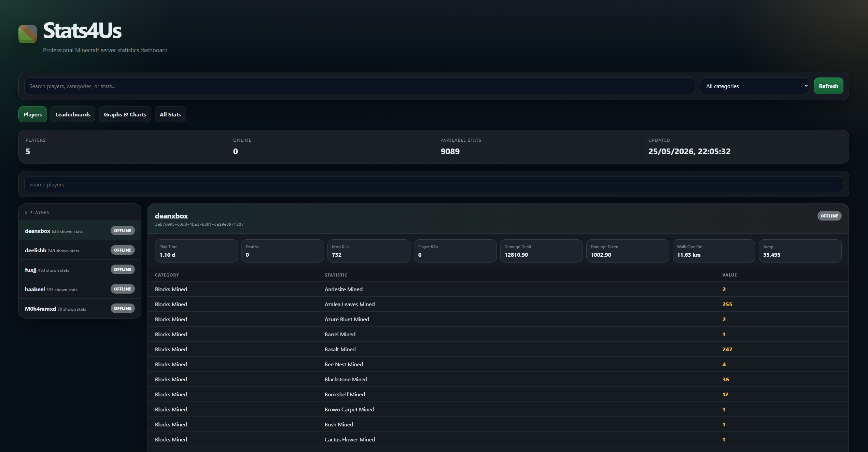Click the value 247 for Basalt Mined
The image size is (868, 452).
pos(727,349)
